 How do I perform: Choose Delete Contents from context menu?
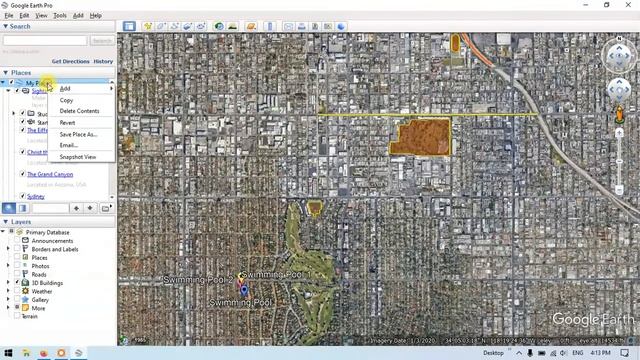[x=81, y=111]
